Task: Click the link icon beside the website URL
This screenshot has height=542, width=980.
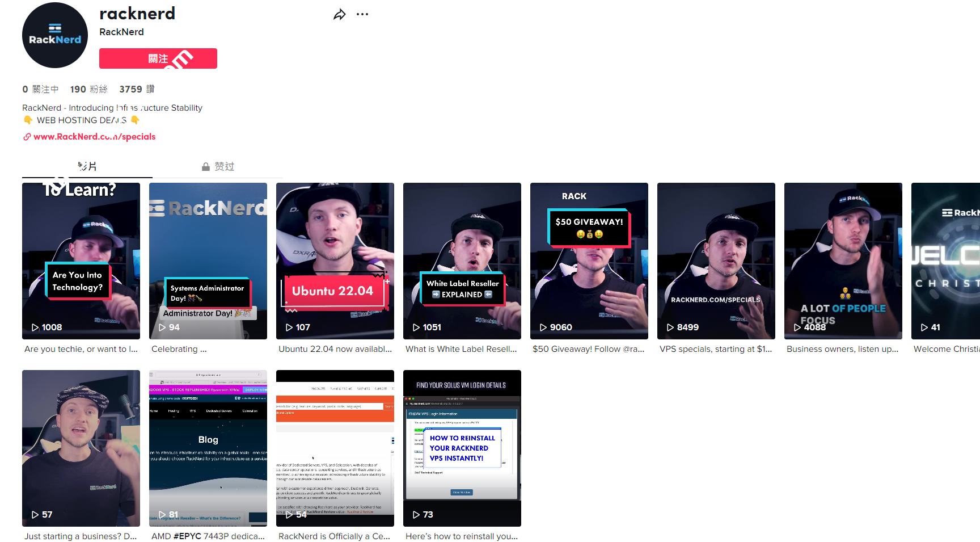Action: [x=27, y=137]
